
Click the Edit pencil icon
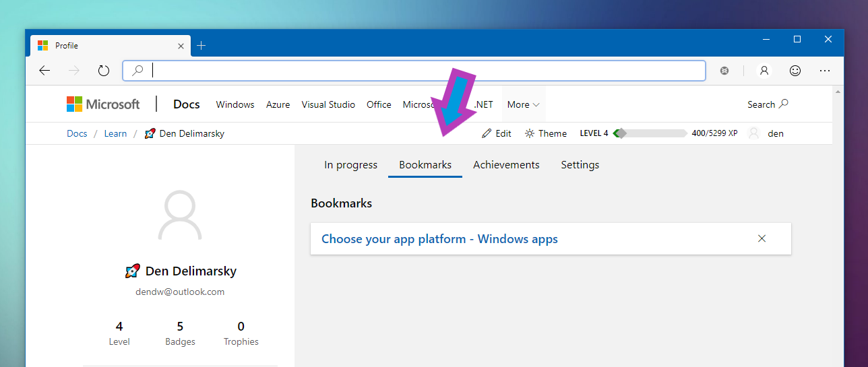pos(487,133)
